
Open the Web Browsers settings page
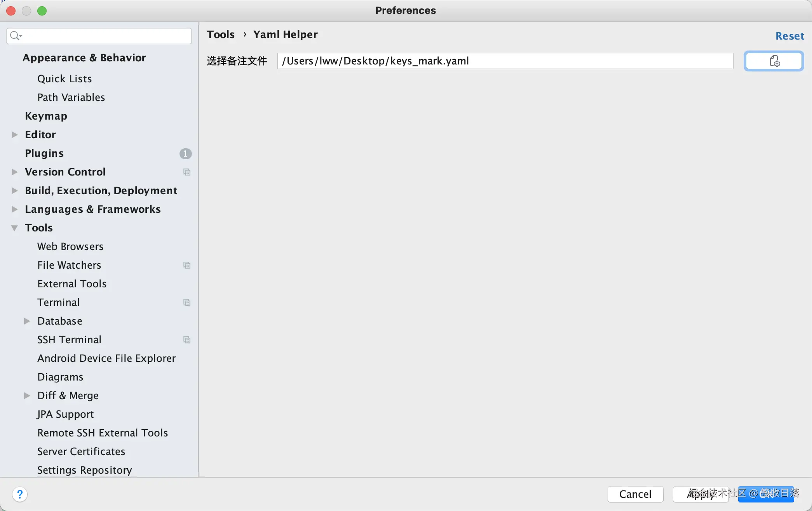70,246
